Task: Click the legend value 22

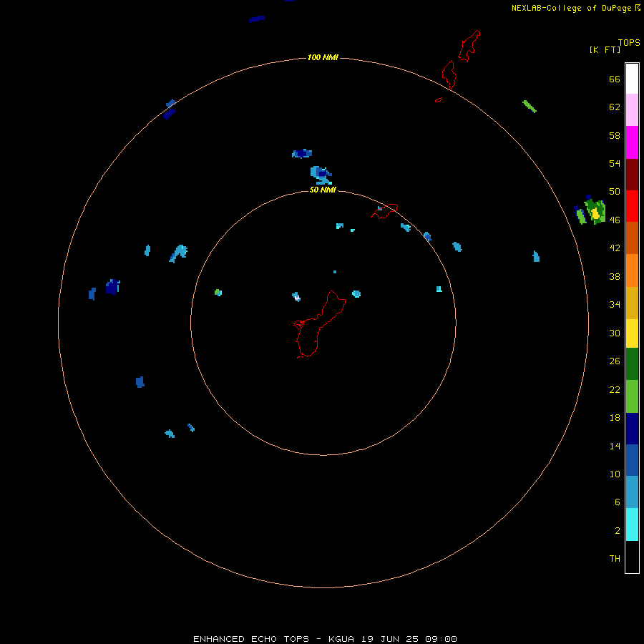Action: tap(615, 390)
